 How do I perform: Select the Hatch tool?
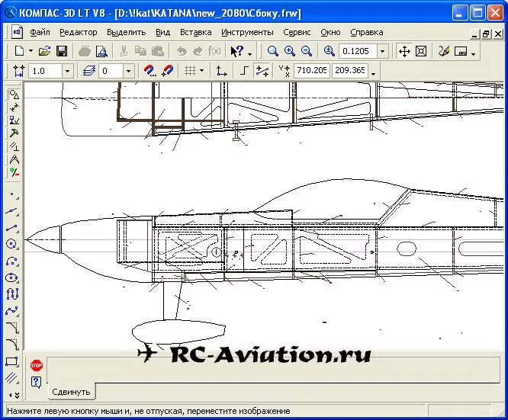point(12,377)
